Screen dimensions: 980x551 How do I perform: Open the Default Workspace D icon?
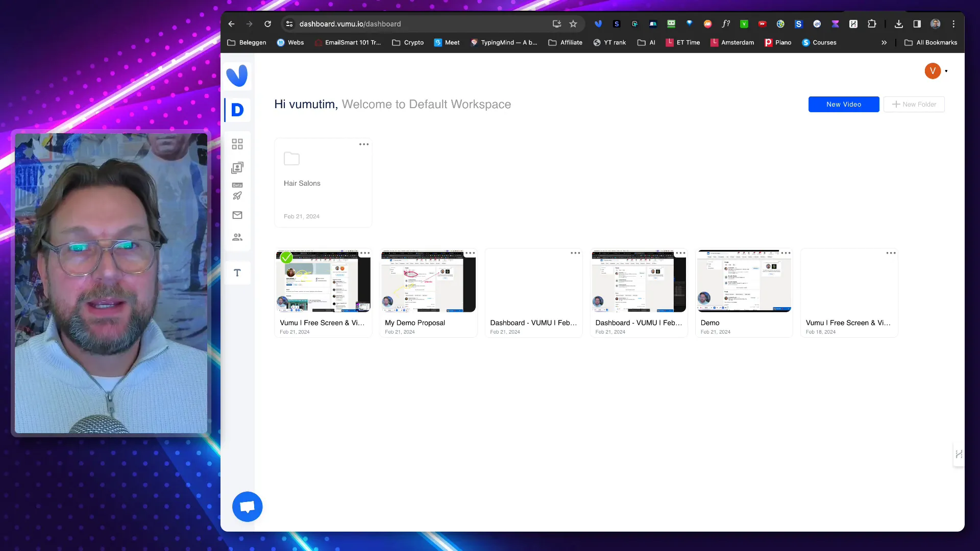(237, 110)
